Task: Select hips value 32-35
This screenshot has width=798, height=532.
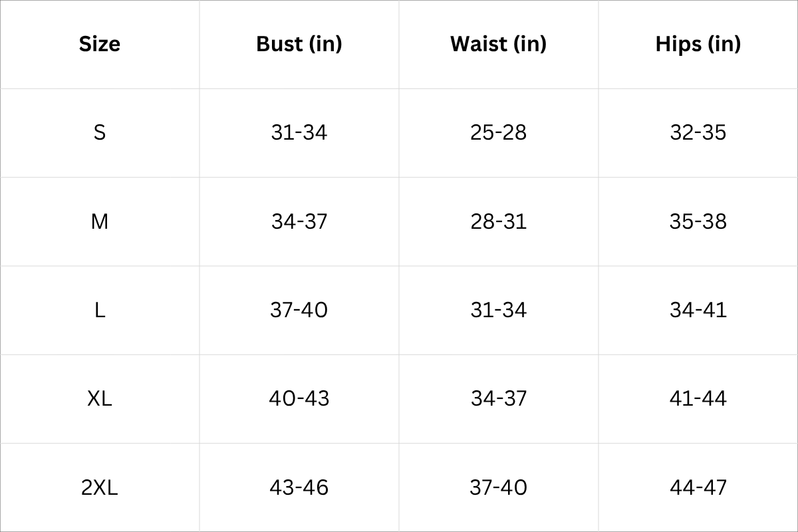Action: [698, 132]
